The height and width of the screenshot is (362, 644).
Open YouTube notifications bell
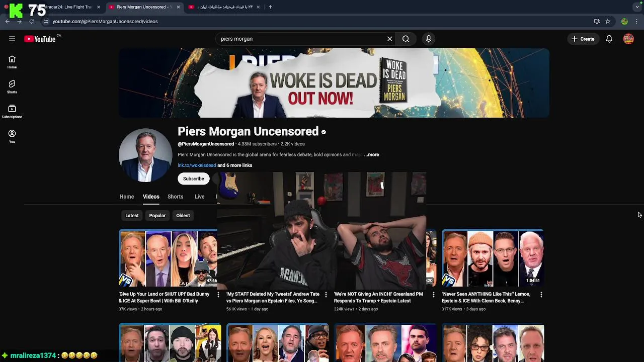609,39
